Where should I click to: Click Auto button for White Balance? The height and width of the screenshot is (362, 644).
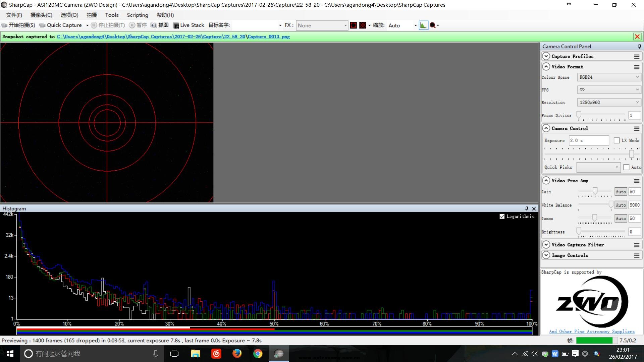pos(621,205)
